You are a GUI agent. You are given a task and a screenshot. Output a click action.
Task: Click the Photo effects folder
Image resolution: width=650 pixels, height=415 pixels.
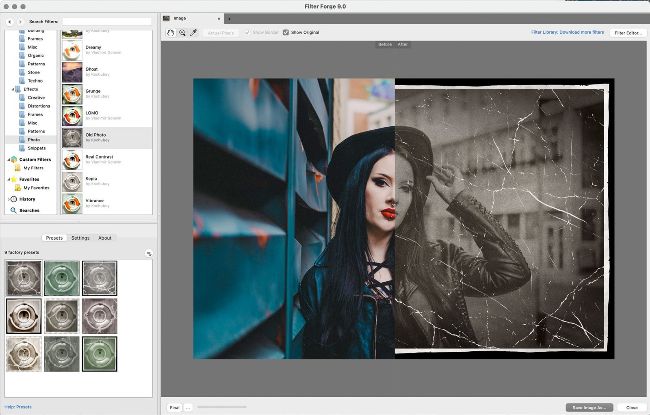click(x=33, y=139)
